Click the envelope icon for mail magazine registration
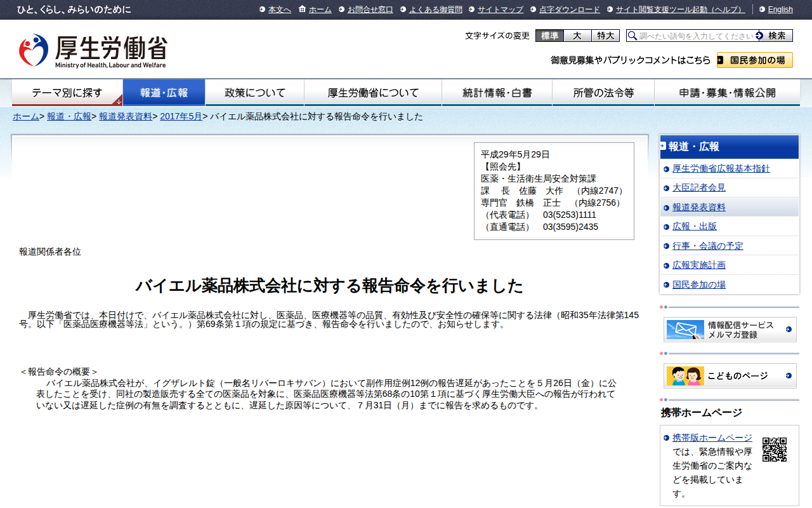 pos(685,330)
